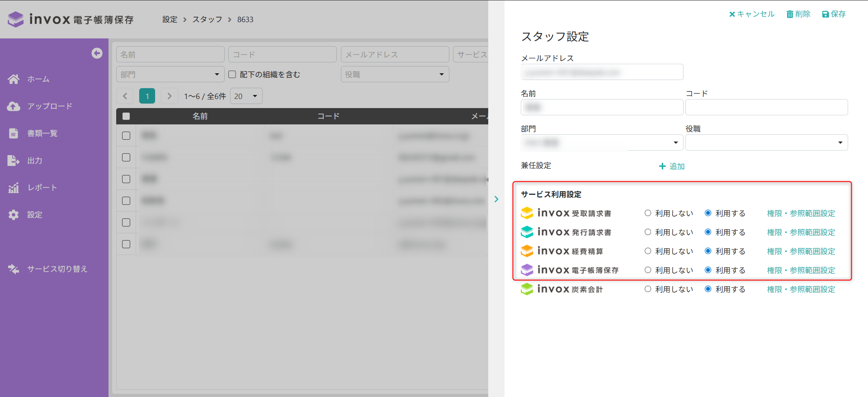Viewport: 868px width, 397px height.
Task: Expand the 部門 dropdown in staff settings
Action: pyautogui.click(x=602, y=142)
